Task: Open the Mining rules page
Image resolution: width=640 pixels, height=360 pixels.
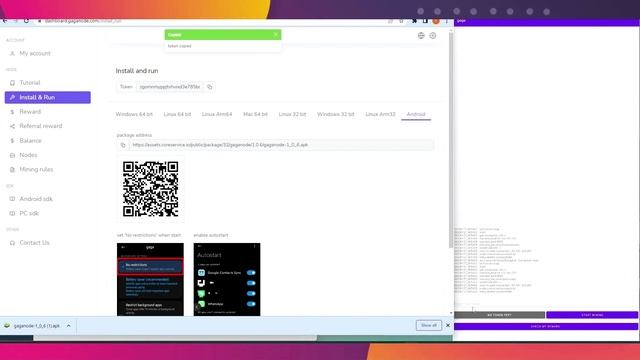Action: click(36, 169)
